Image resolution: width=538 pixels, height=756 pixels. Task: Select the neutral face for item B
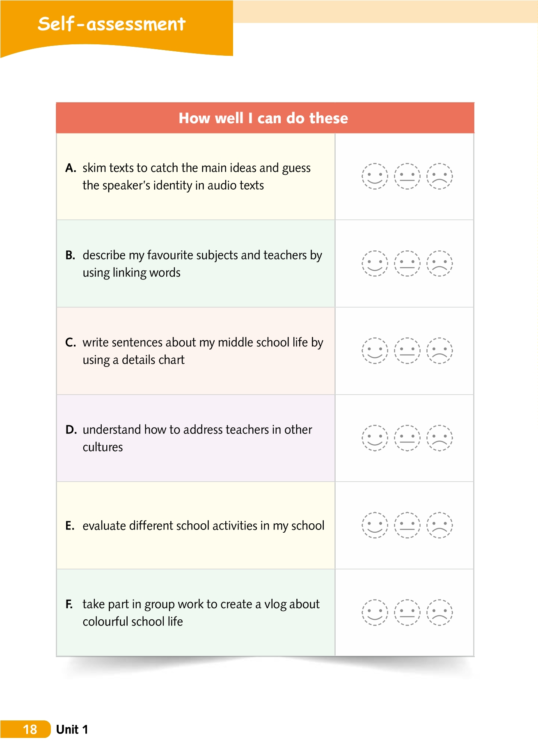click(x=407, y=263)
